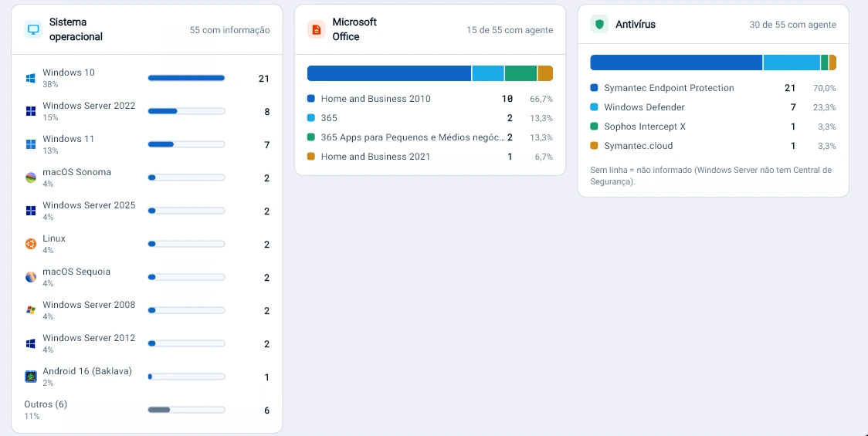
Task: Click the Windows Server 2008 flag icon
Action: (x=31, y=310)
